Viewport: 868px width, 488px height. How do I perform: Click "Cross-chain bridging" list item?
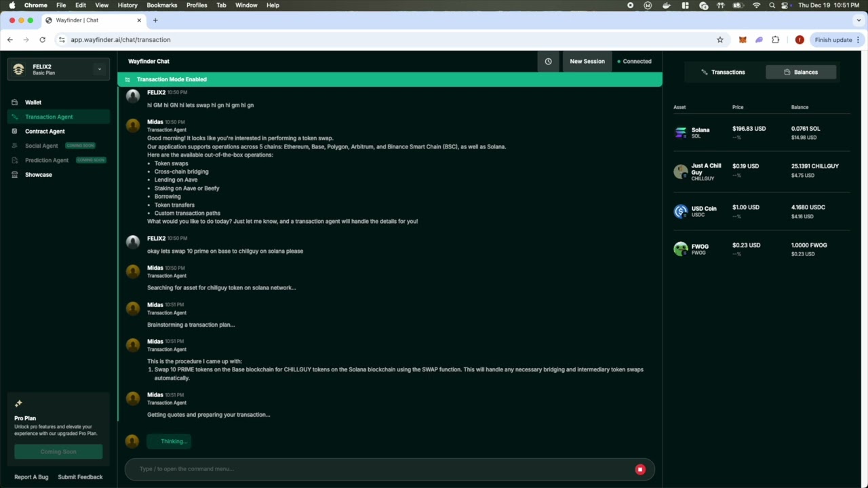pos(181,171)
